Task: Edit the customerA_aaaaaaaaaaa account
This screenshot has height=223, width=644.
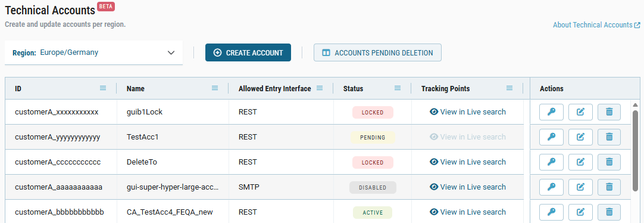Action: 580,187
